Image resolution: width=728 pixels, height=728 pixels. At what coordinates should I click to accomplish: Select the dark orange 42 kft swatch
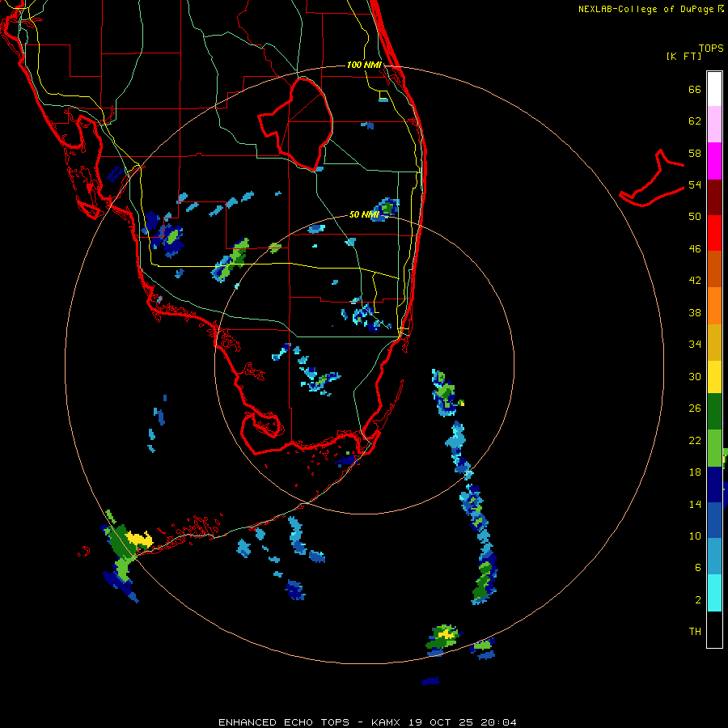(714, 269)
